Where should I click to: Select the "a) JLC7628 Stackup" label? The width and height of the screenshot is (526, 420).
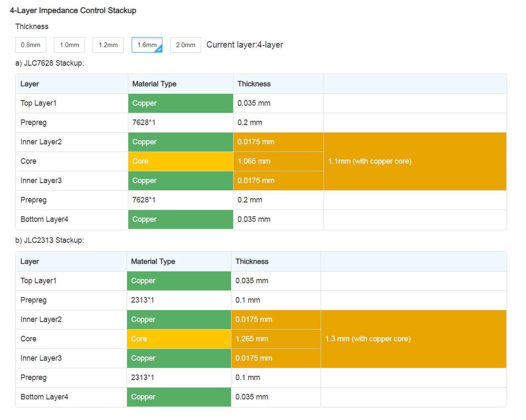(x=50, y=63)
